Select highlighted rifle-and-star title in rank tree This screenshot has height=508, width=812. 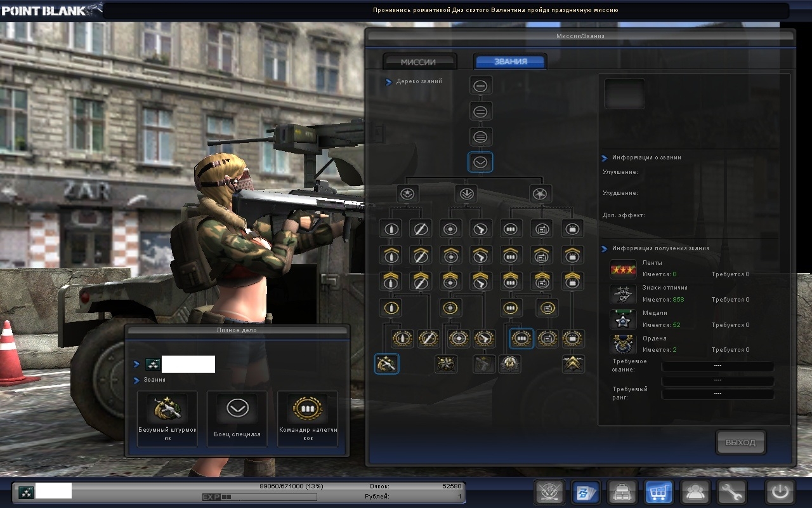[x=387, y=364]
